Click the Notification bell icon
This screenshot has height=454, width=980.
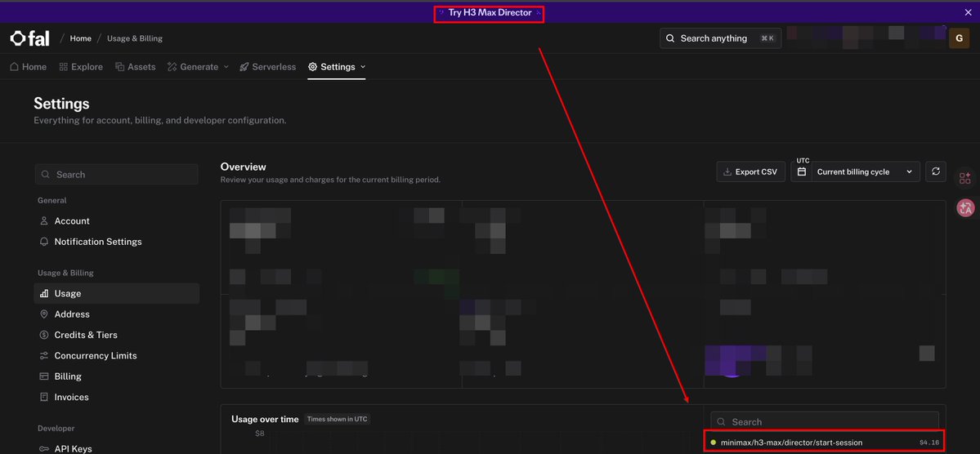point(44,242)
